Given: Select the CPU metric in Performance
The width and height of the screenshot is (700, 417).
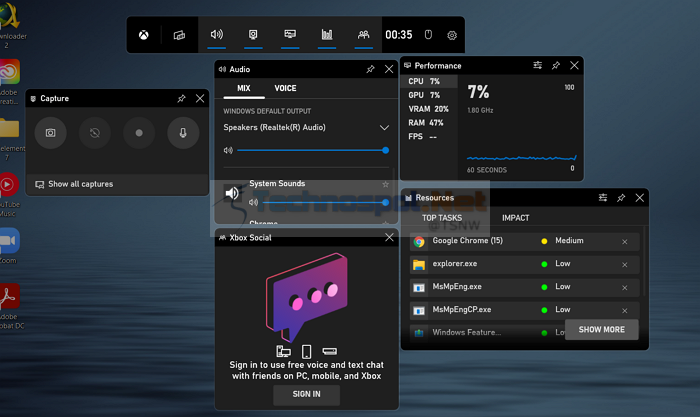Looking at the screenshot, I should 429,81.
